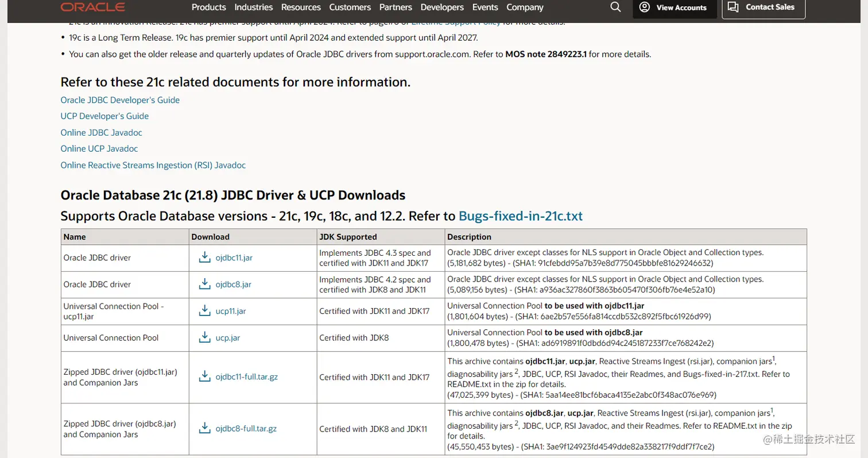Open the Industries menu
Screen dimensions: 868x458
[x=254, y=7]
